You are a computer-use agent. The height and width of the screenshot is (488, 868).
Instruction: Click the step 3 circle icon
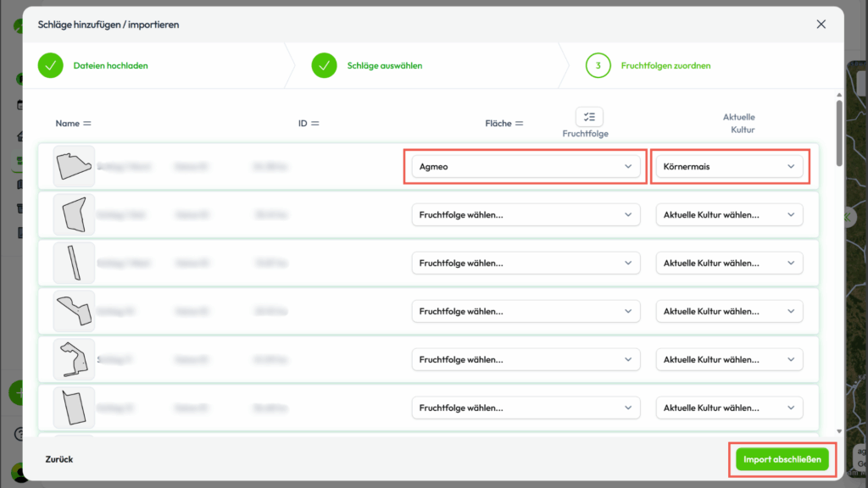(x=598, y=65)
